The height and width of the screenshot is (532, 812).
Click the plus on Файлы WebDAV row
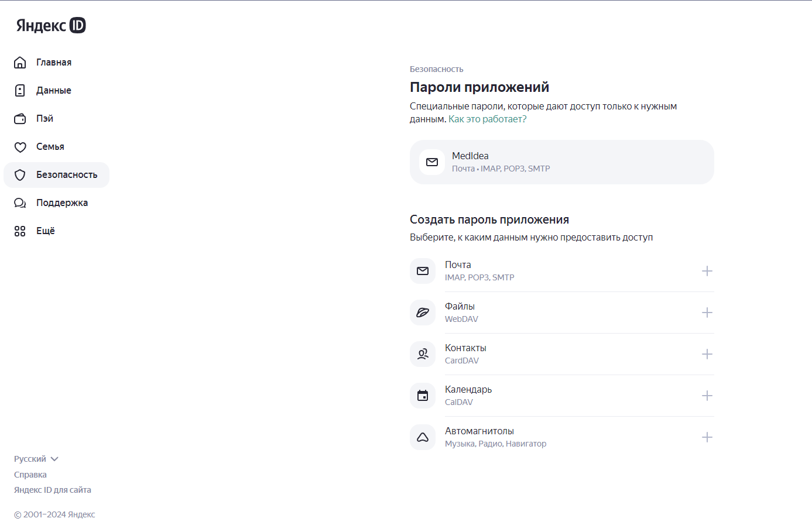tap(707, 313)
